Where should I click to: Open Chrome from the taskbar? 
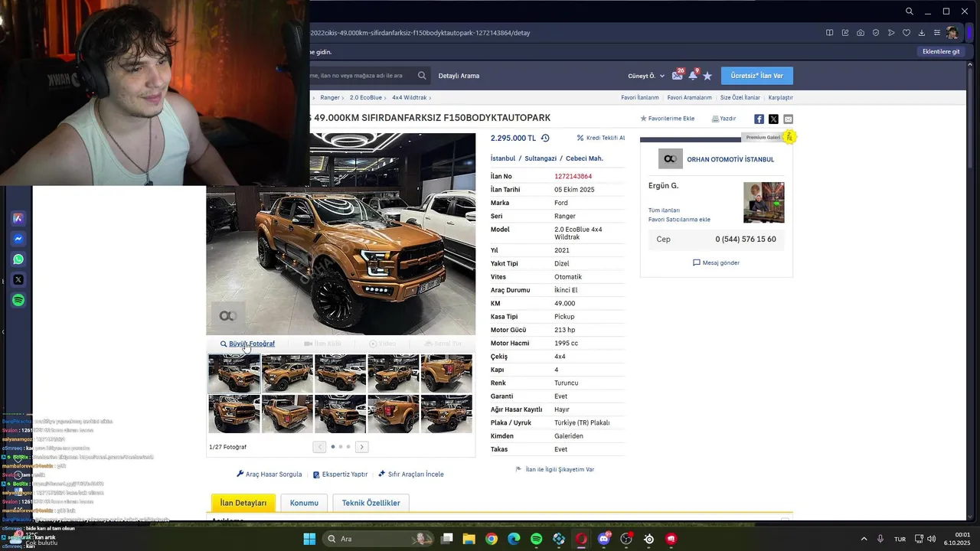[492, 539]
